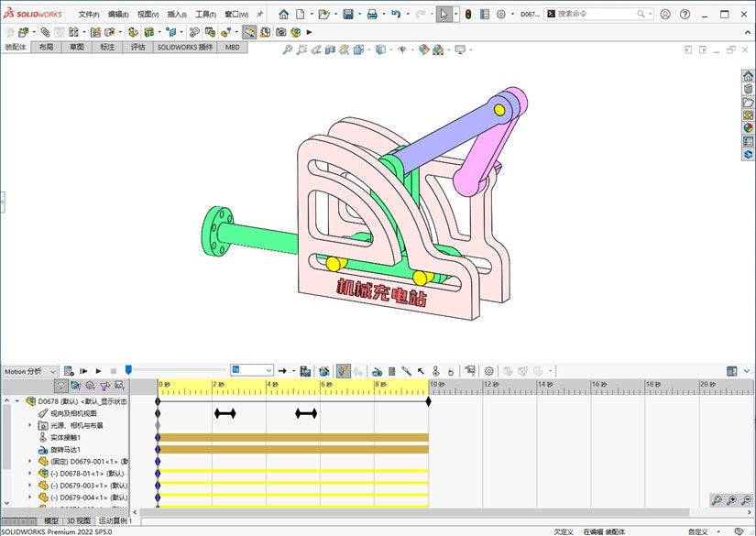Select the 旋转马达1 tree item
Screen dimensions: 756x536
point(65,450)
